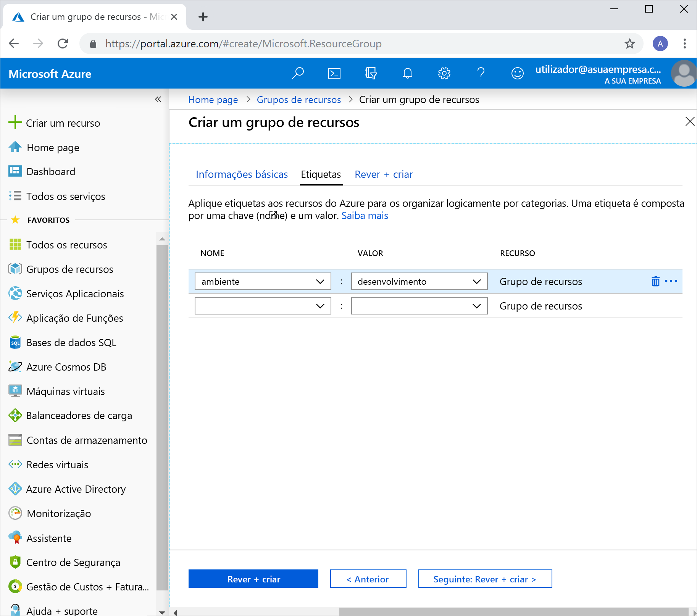Click the blue Rever + criar button
The height and width of the screenshot is (616, 697).
[x=253, y=579]
